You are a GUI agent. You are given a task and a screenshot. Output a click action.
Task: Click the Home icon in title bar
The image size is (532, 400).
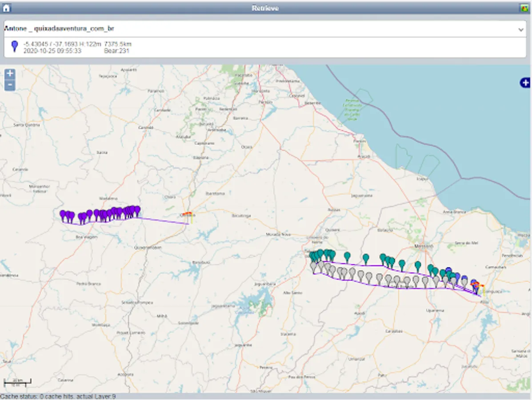click(x=6, y=8)
